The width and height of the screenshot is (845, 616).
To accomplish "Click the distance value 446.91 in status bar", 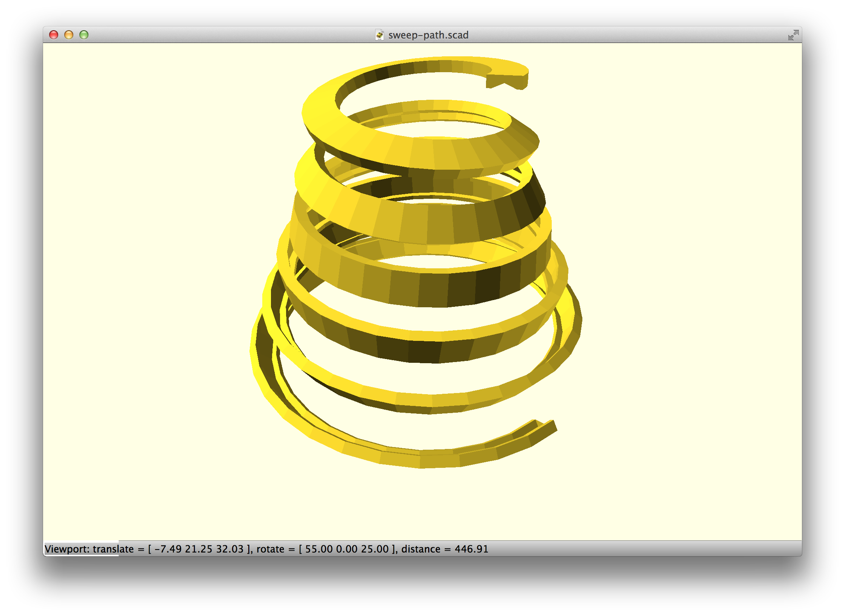I will click(471, 549).
